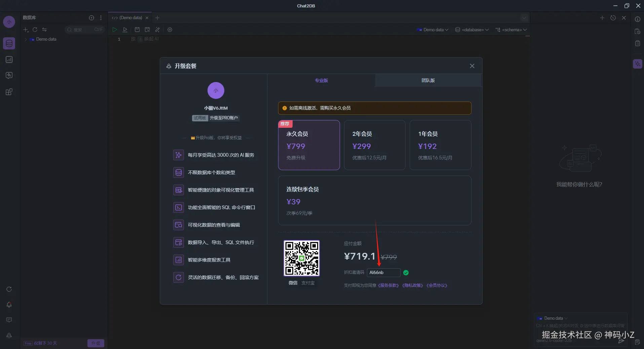
Task: Switch to the 团队版 tab
Action: (428, 80)
